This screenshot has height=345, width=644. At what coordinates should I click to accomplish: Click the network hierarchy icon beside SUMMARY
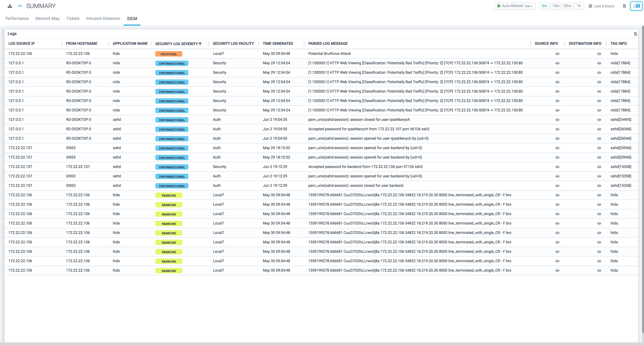tap(10, 6)
